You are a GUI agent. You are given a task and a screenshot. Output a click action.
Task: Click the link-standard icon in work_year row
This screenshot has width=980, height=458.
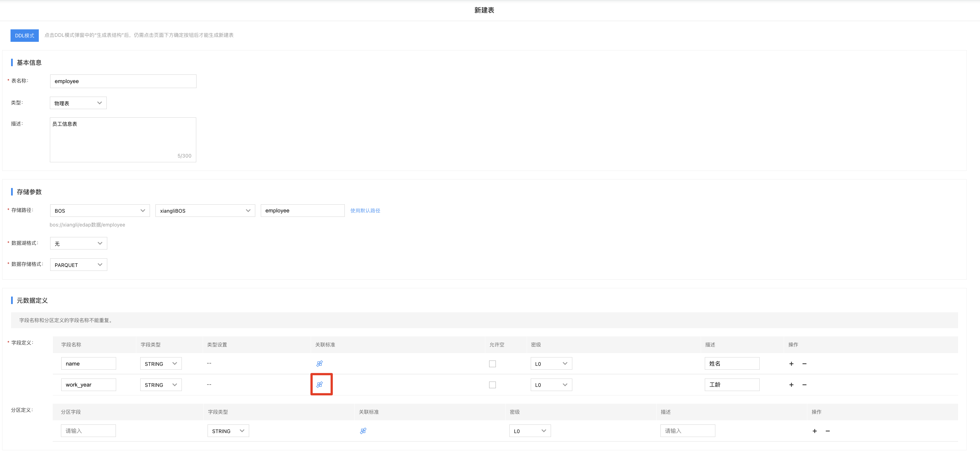pyautogui.click(x=320, y=385)
